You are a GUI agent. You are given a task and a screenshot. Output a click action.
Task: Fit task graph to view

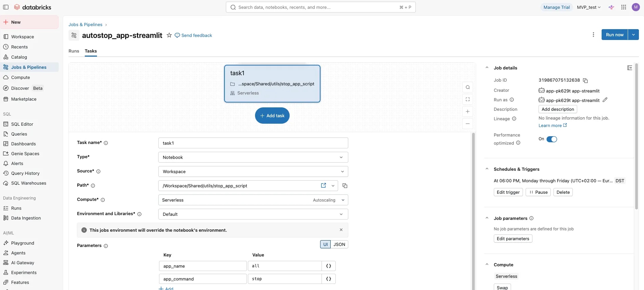coord(468,99)
